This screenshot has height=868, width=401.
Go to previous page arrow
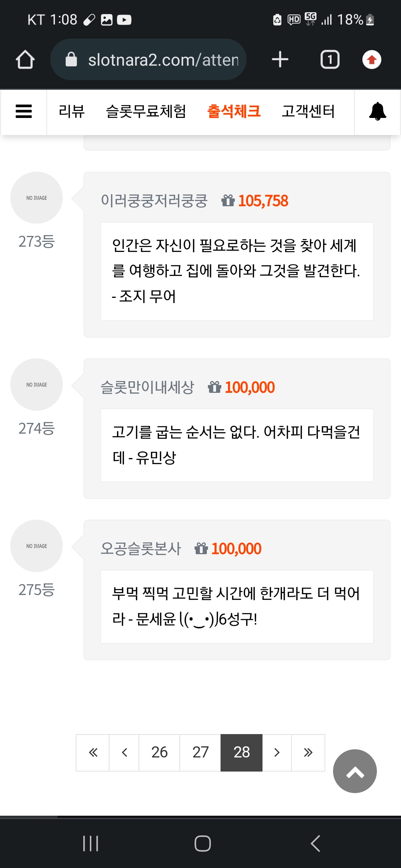pyautogui.click(x=124, y=753)
